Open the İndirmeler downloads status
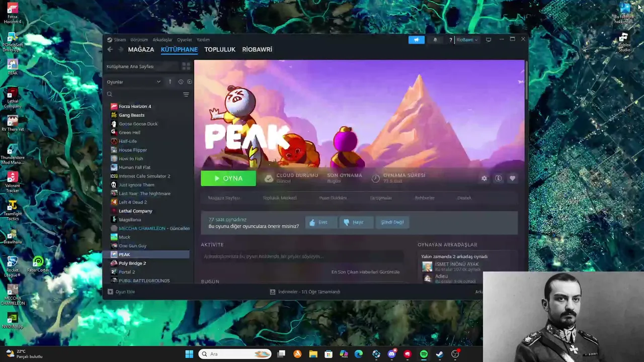Viewport: 644px width, 362px height. [x=305, y=292]
